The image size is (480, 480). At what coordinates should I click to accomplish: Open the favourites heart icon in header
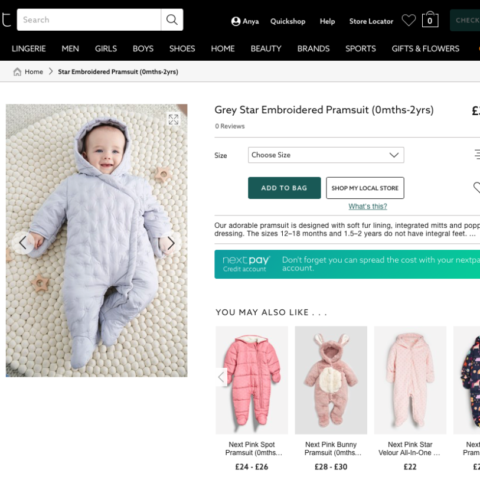pos(409,20)
